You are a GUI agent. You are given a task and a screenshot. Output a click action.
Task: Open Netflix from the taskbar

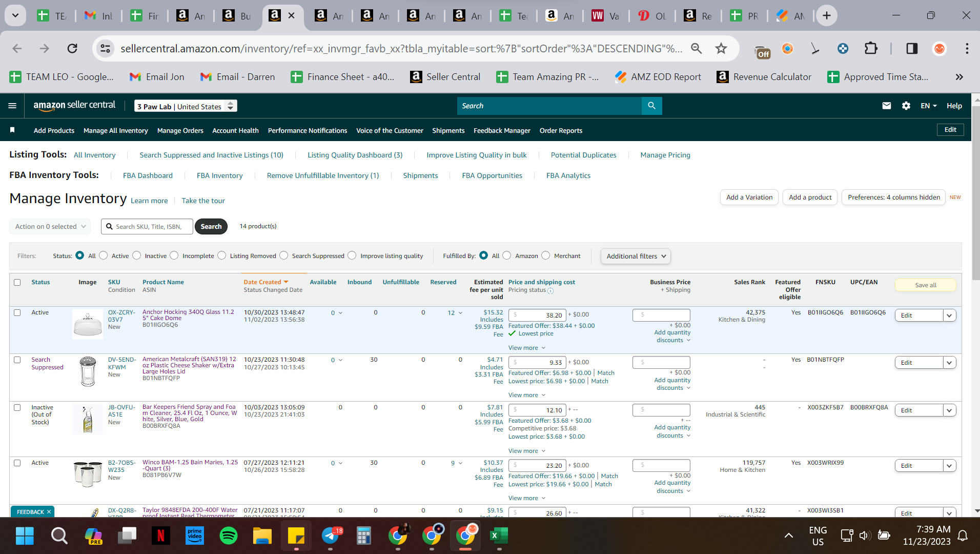[160, 536]
